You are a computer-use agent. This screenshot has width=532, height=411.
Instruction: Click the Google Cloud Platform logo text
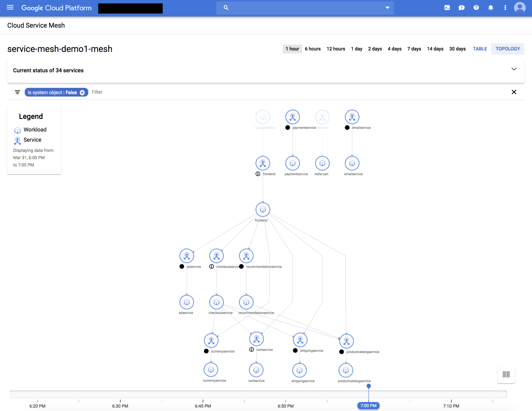click(x=56, y=8)
